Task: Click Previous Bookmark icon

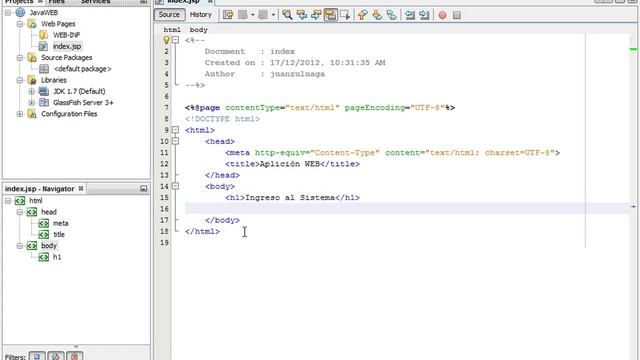Action: 362,15
